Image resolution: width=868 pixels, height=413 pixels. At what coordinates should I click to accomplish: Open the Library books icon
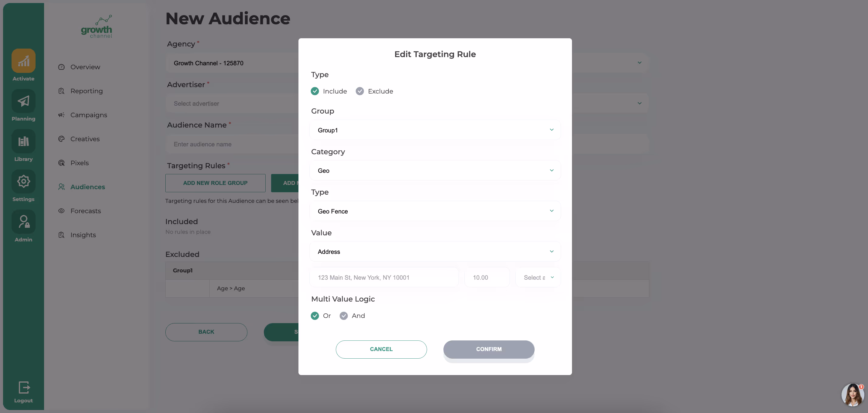[23, 141]
